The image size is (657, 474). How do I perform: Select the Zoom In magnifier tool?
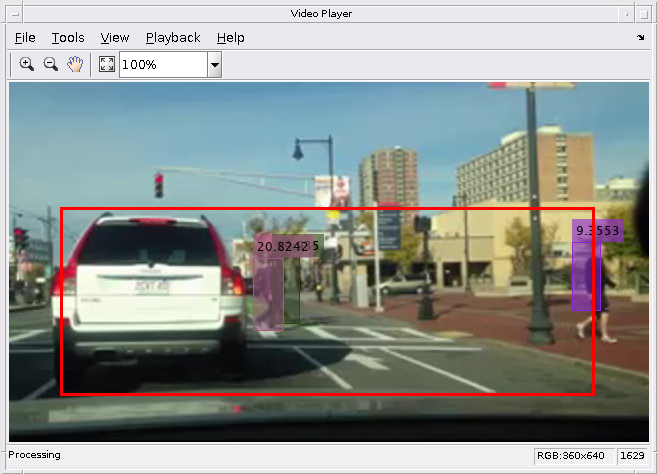tap(26, 64)
